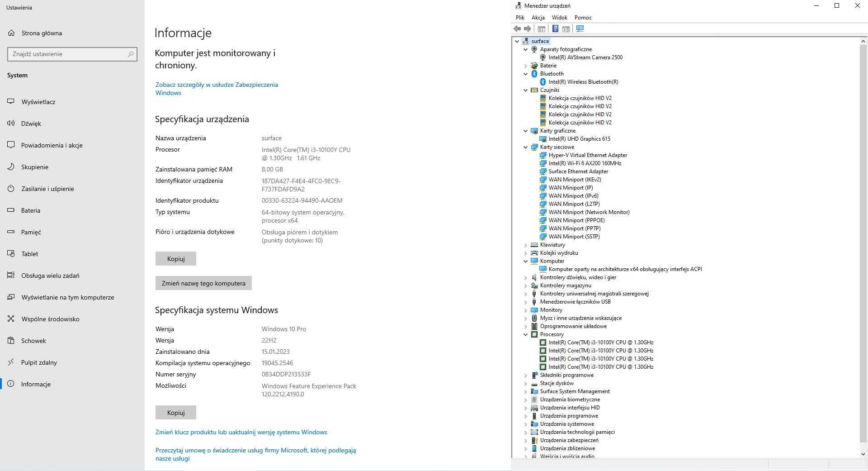Open Powiadomienia i akcje settings page
The image size is (868, 471).
click(72, 145)
